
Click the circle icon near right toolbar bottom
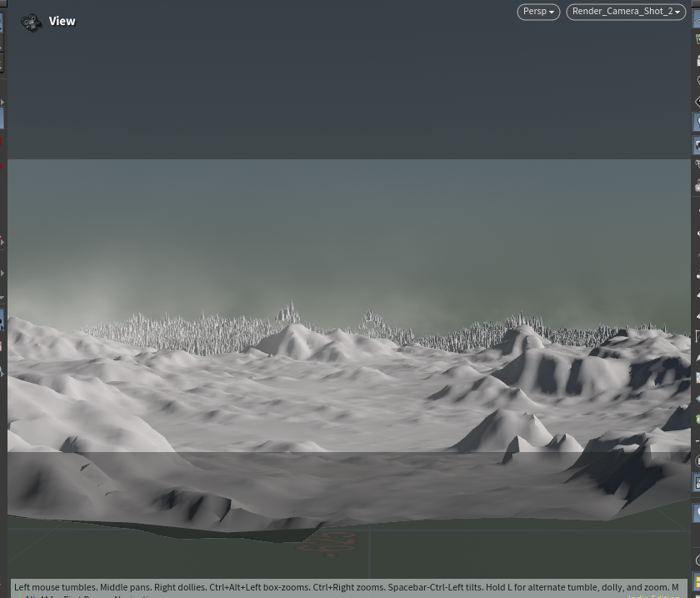697,560
